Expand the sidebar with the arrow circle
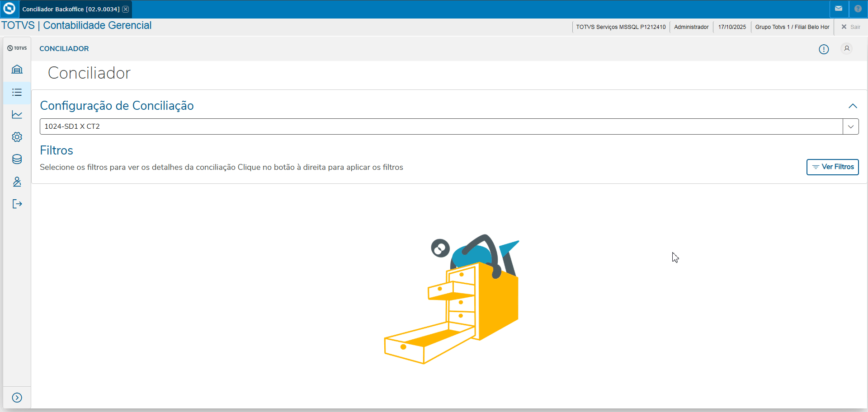This screenshot has width=868, height=412. tap(17, 398)
